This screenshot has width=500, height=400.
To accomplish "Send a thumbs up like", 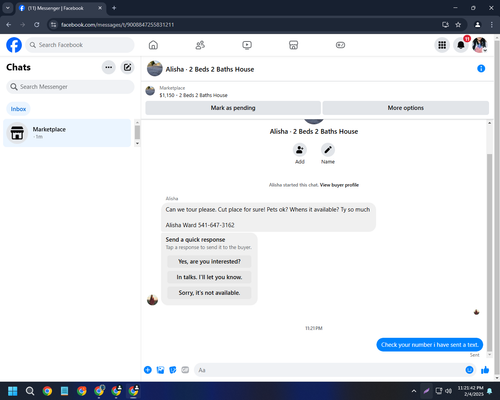I will click(x=485, y=370).
